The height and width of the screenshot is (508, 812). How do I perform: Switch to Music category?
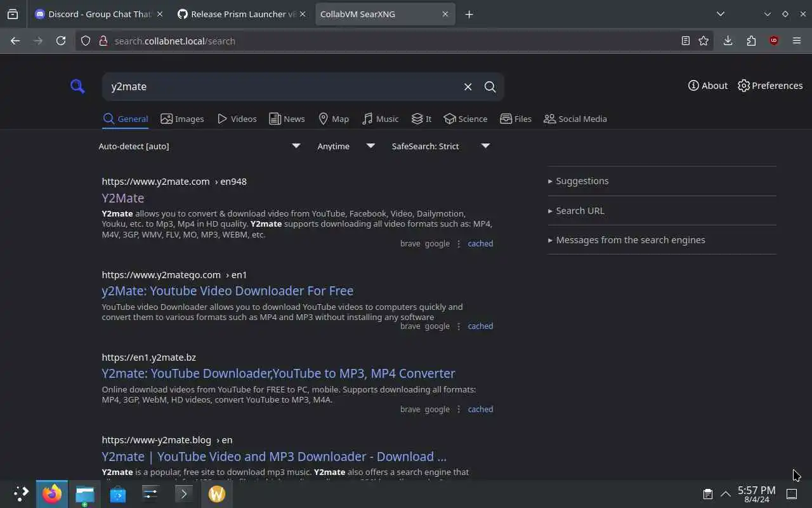(x=380, y=119)
